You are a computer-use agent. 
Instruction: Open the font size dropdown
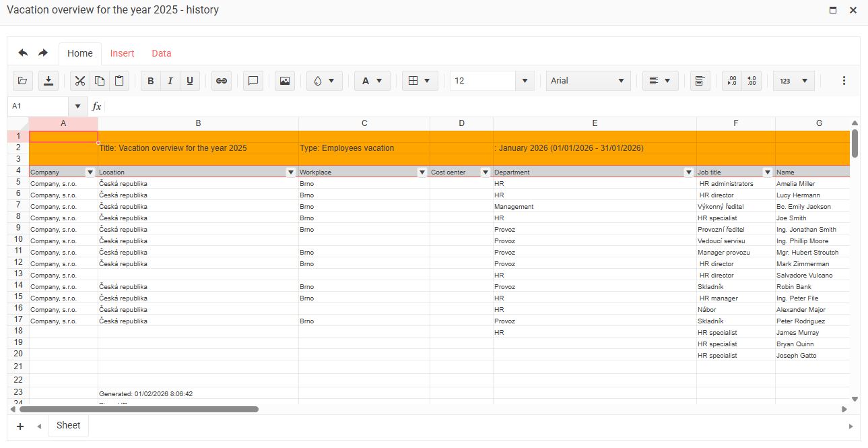pyautogui.click(x=525, y=81)
